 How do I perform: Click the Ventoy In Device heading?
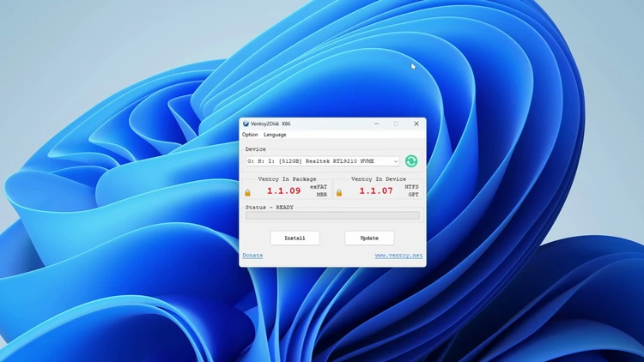[379, 179]
